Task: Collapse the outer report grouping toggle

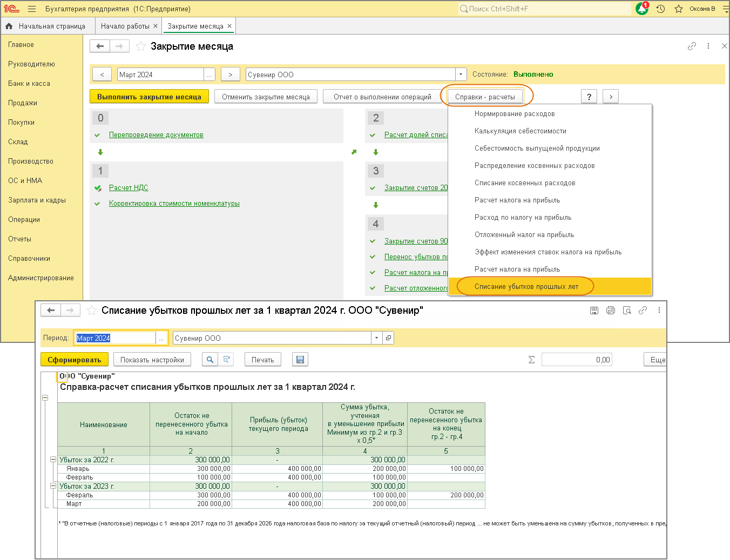Action: tap(45, 397)
